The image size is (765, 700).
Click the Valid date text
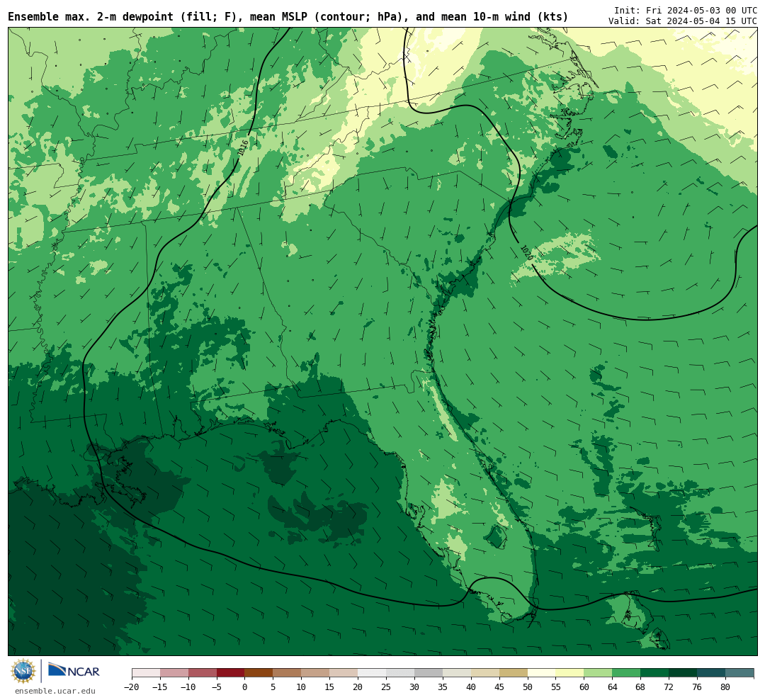(x=683, y=21)
